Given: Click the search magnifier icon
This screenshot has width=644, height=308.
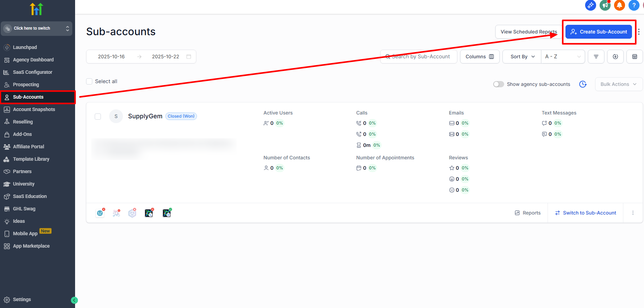Looking at the screenshot, I should (x=388, y=57).
